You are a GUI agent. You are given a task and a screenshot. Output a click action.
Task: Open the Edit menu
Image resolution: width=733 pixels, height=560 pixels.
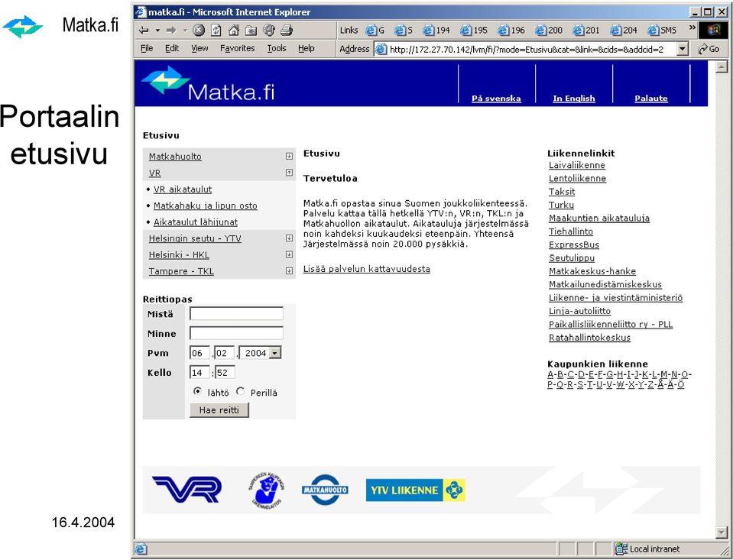pyautogui.click(x=172, y=48)
